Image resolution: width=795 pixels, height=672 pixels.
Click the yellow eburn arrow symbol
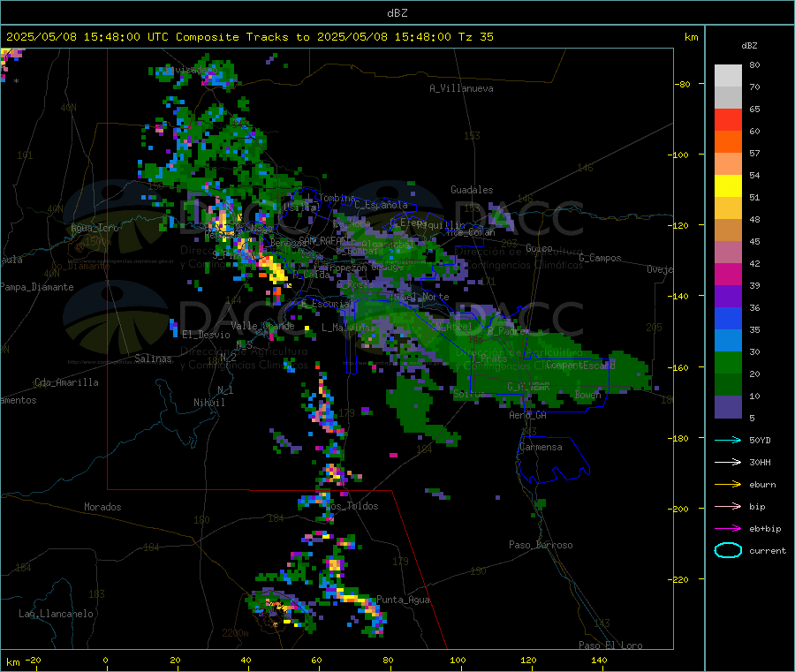coord(728,484)
